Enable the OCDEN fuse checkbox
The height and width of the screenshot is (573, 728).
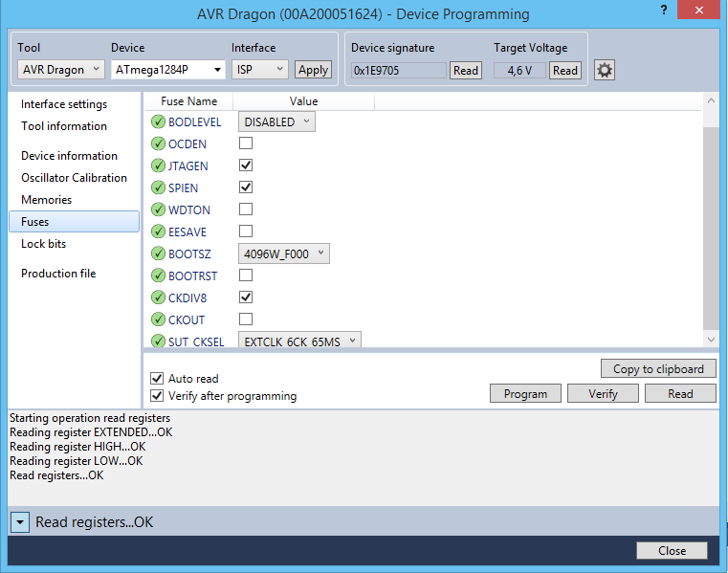click(x=246, y=143)
